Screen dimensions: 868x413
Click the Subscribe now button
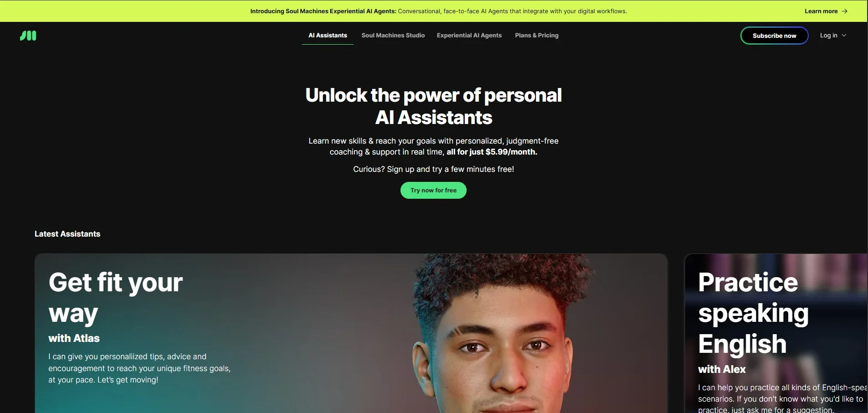tap(774, 36)
